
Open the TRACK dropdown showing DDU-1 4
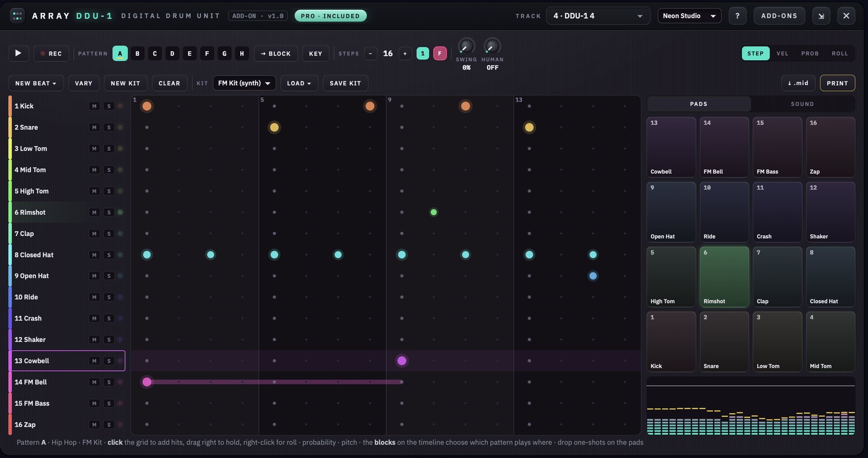point(598,16)
